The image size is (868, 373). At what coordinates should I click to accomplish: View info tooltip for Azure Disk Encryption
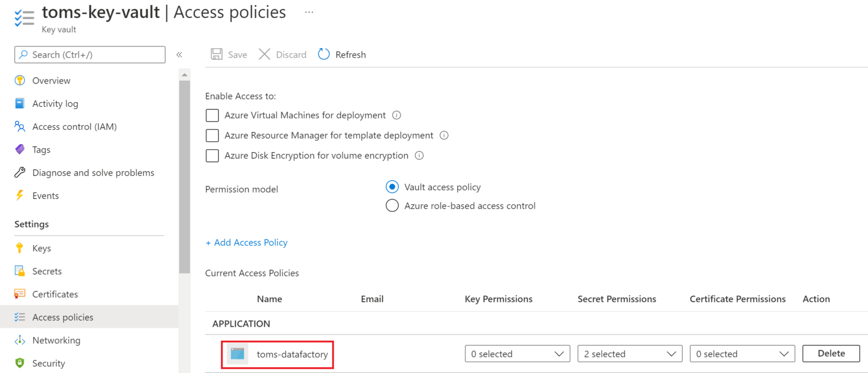[418, 155]
